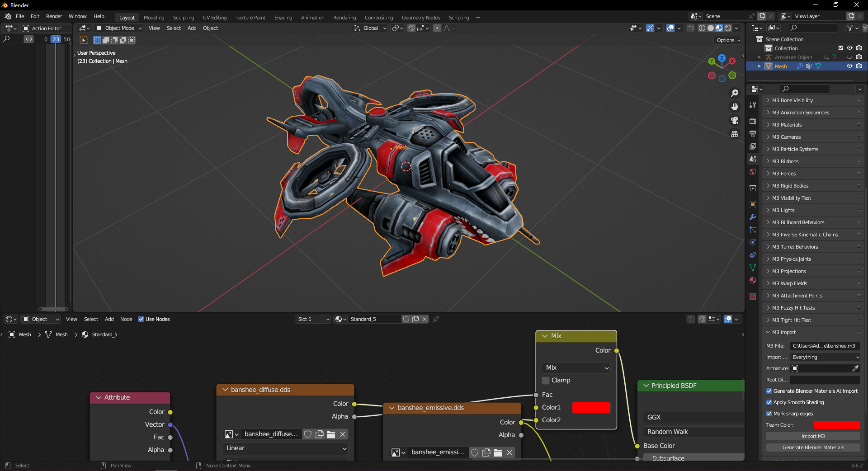Image resolution: width=868 pixels, height=471 pixels.
Task: Click the pin icon in node editor header
Action: point(436,319)
